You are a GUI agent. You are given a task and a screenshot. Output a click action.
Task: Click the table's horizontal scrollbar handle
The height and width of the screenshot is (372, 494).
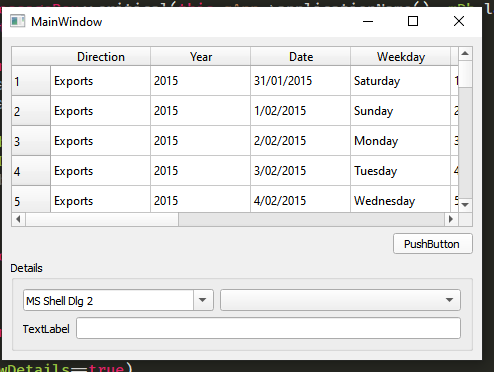102,219
